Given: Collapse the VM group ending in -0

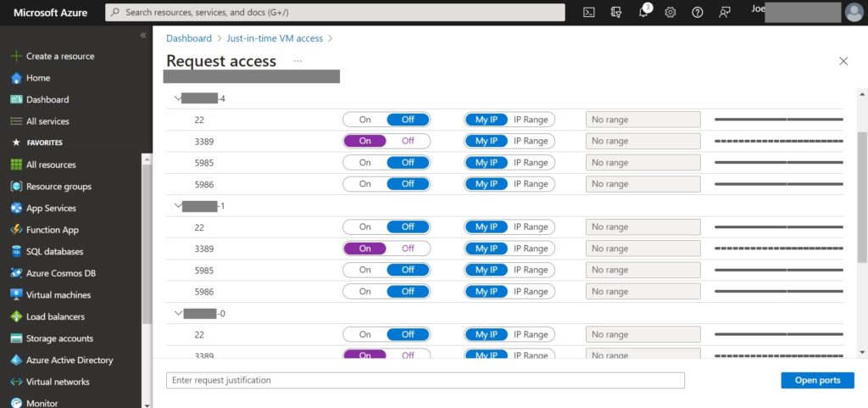Looking at the screenshot, I should pyautogui.click(x=177, y=314).
